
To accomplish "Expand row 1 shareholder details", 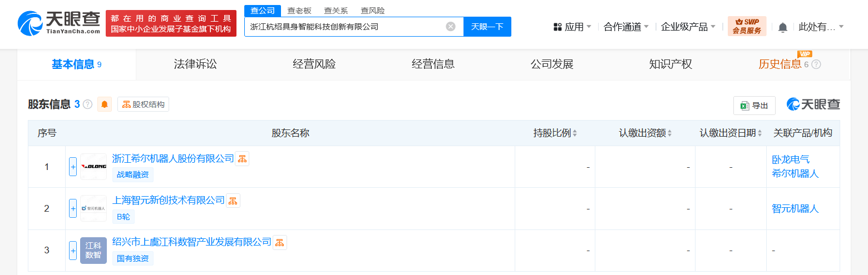I will click(x=73, y=167).
